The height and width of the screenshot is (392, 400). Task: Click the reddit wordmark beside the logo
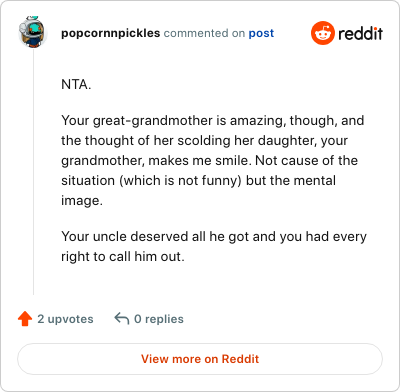360,33
